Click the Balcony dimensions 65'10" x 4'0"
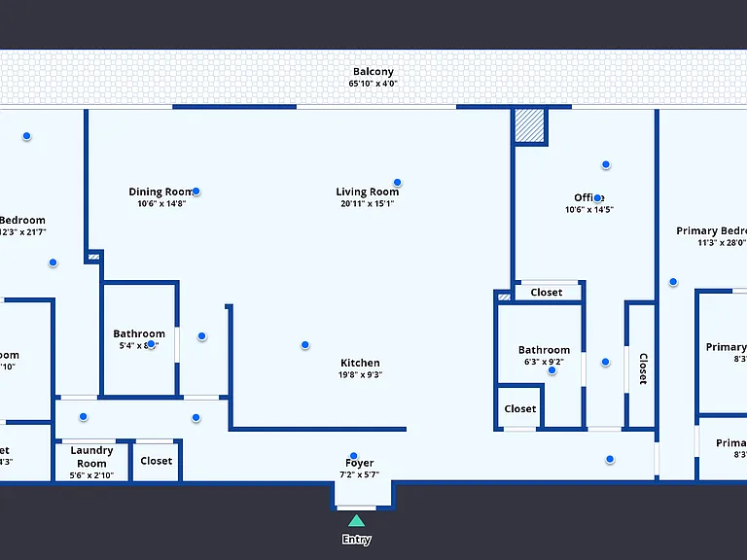 tap(373, 84)
